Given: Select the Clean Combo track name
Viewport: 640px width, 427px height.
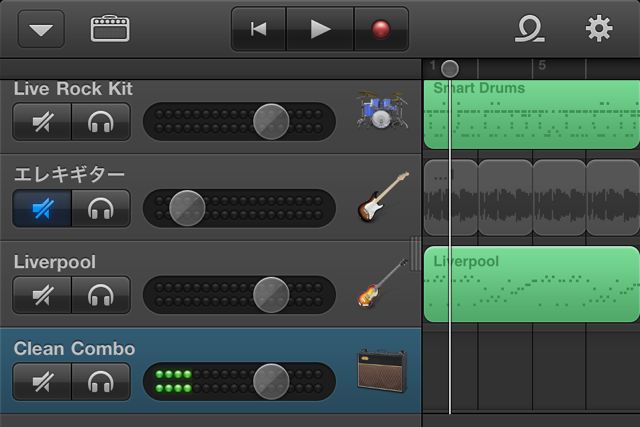Looking at the screenshot, I should click(74, 349).
